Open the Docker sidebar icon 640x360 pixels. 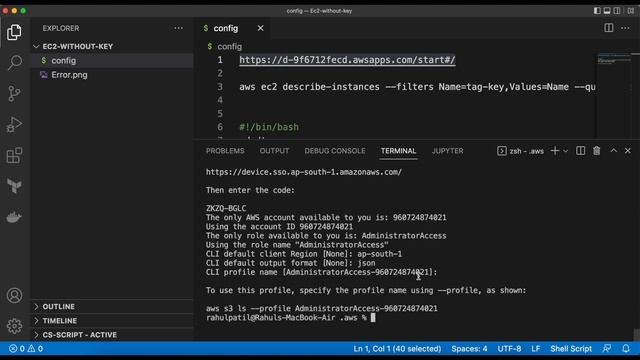click(14, 217)
